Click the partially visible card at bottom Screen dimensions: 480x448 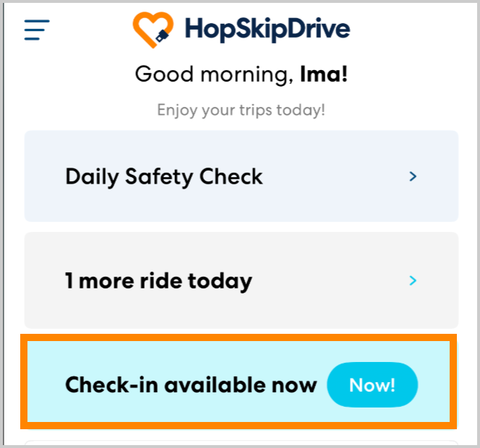point(241,443)
